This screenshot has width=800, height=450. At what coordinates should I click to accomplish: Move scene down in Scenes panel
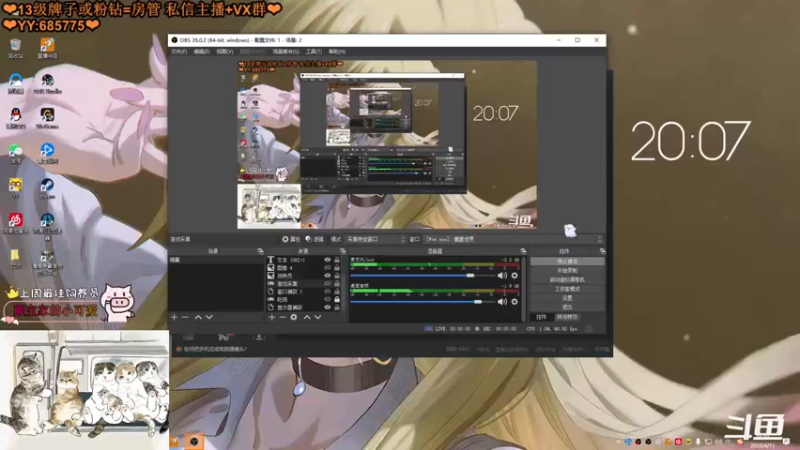click(x=209, y=317)
